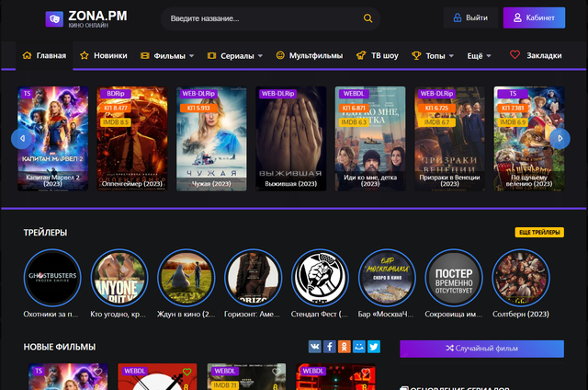Open Капитан Марвел 2 (2023) poster
588x390 pixels.
[53, 139]
